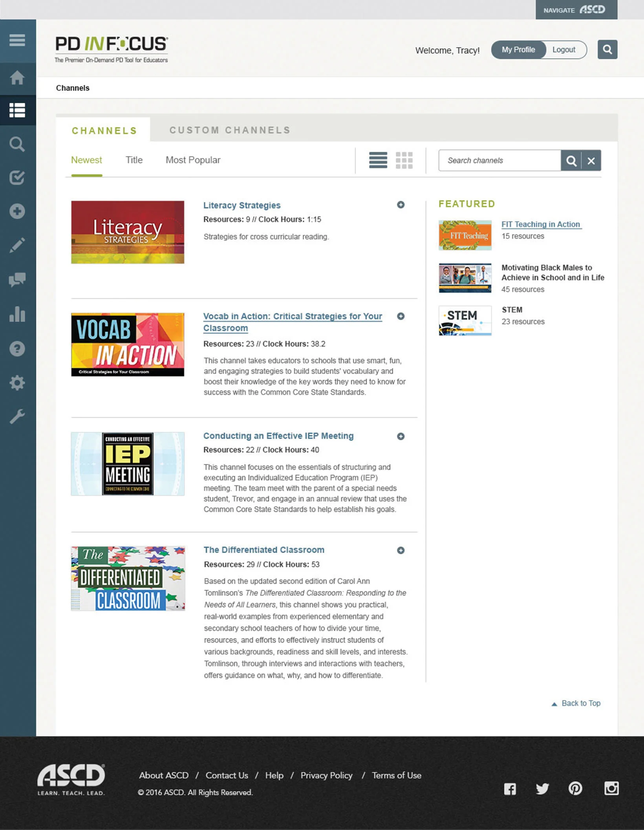
Task: Sort channels by Newest
Action: [86, 160]
